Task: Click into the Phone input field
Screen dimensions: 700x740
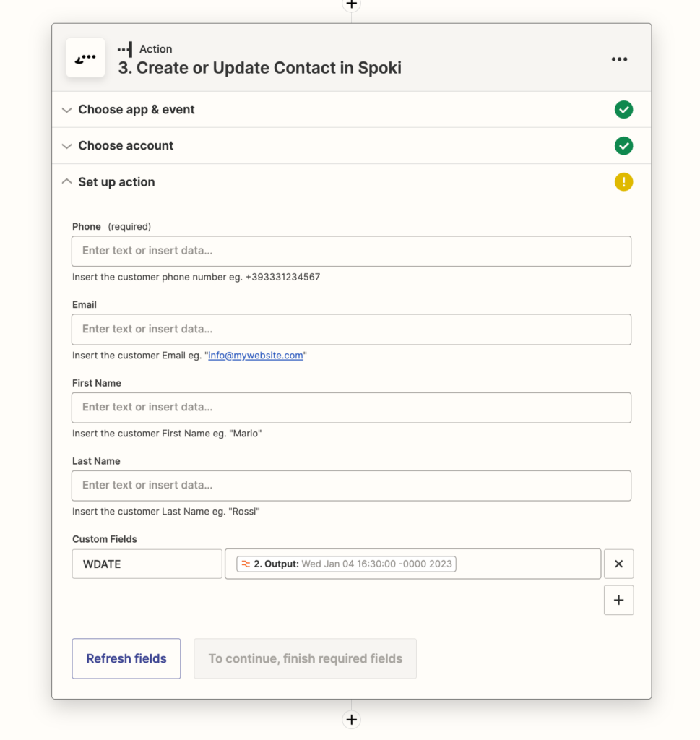Action: tap(351, 251)
